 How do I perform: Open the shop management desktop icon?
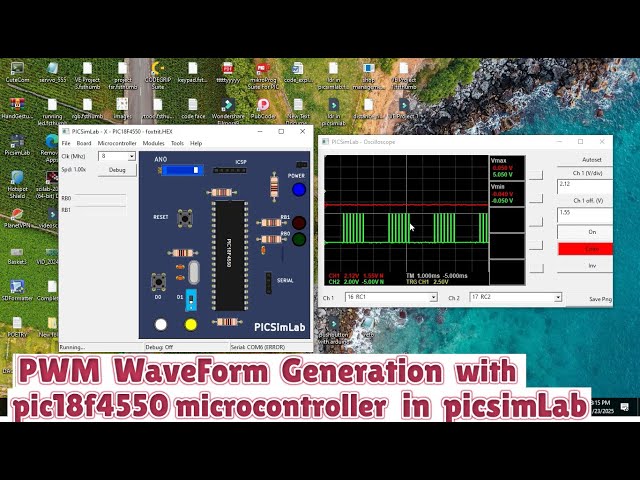(x=369, y=76)
